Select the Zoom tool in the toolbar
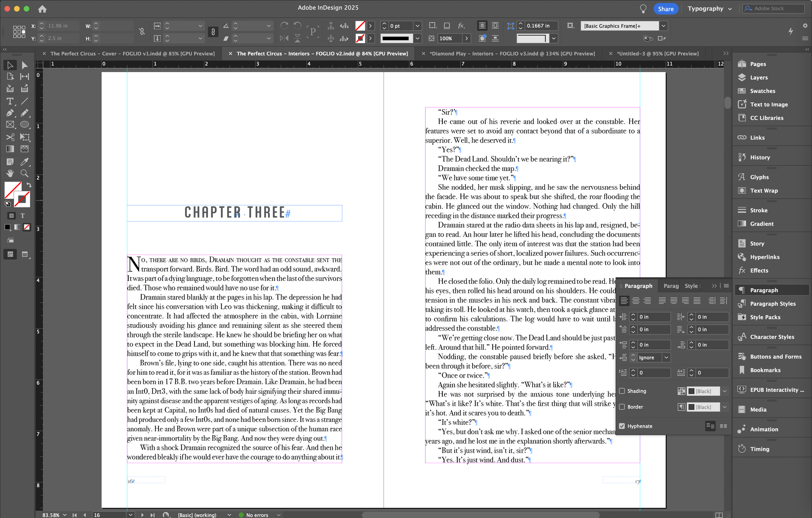This screenshot has width=812, height=518. coord(24,173)
